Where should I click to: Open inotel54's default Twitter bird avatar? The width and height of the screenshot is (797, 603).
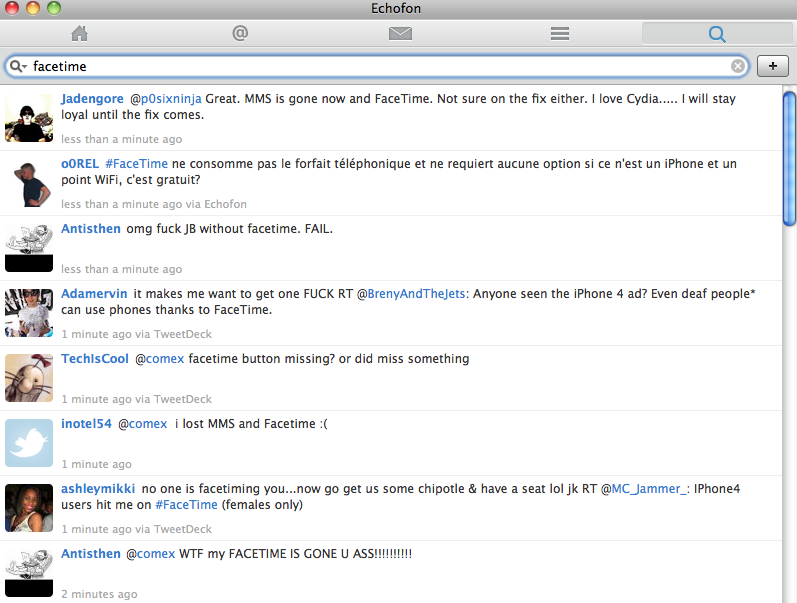coord(29,443)
